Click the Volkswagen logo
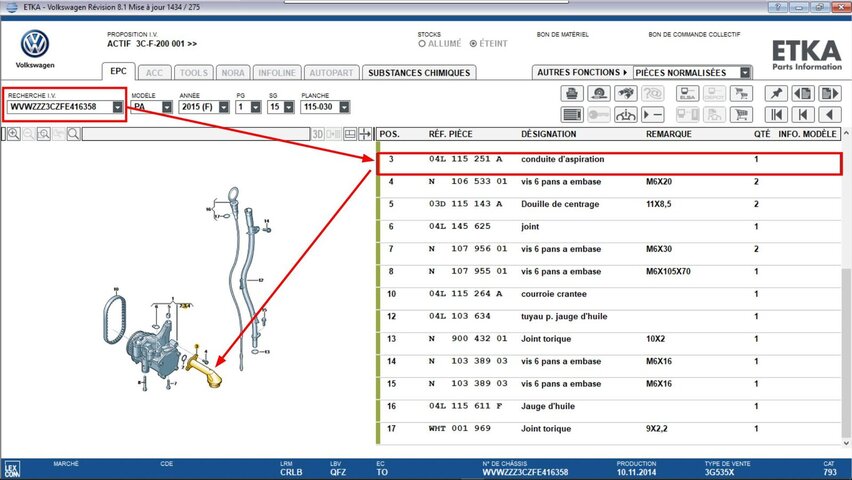 [35, 44]
